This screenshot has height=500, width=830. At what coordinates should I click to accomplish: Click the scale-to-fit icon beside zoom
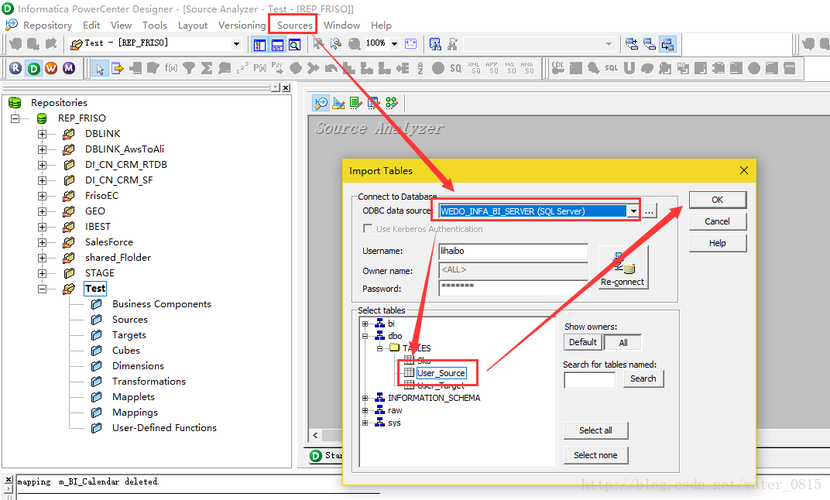(411, 44)
